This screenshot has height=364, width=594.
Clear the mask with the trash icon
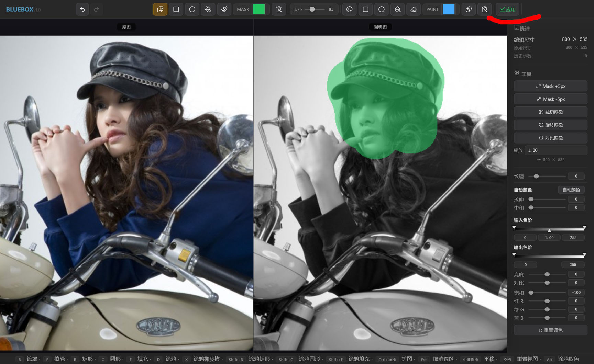(279, 9)
